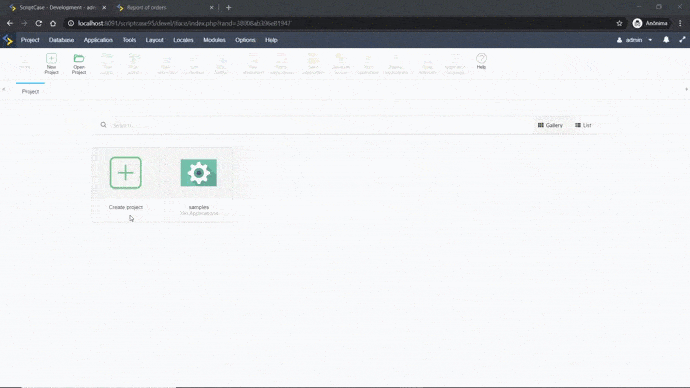The image size is (690, 388).
Task: Open the notifications bell
Action: click(x=666, y=40)
